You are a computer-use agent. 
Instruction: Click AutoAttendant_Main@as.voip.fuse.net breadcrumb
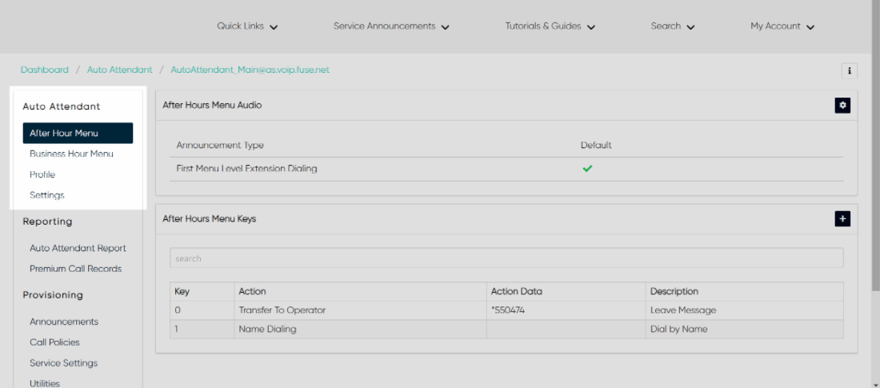pos(250,70)
